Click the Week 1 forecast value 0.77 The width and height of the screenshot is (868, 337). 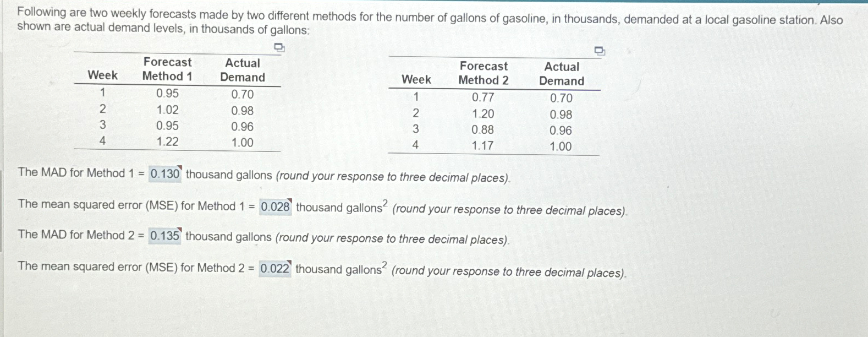482,97
